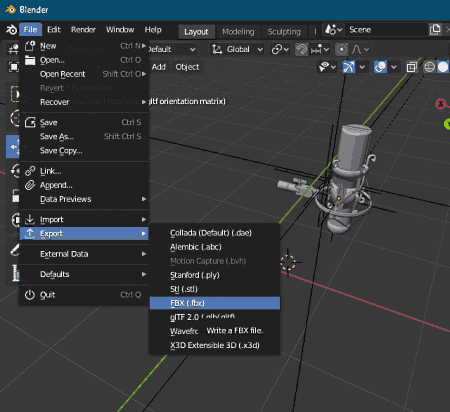Click the Quit power icon

pyautogui.click(x=30, y=295)
